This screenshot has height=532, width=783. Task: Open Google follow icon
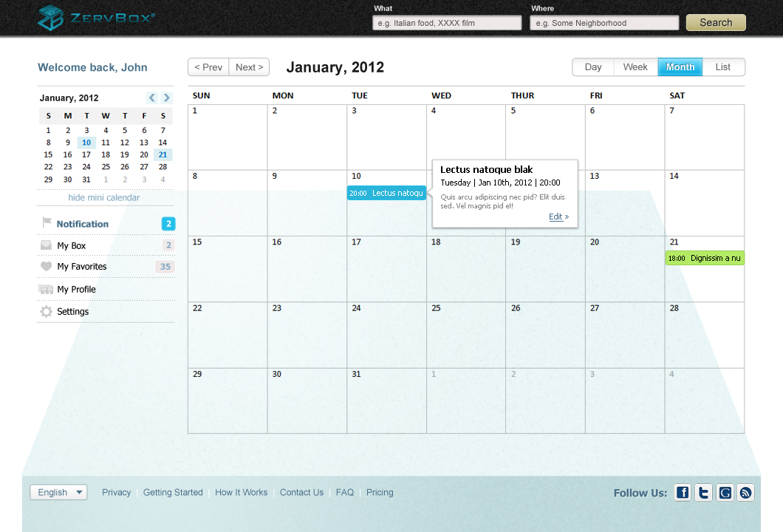coord(725,493)
